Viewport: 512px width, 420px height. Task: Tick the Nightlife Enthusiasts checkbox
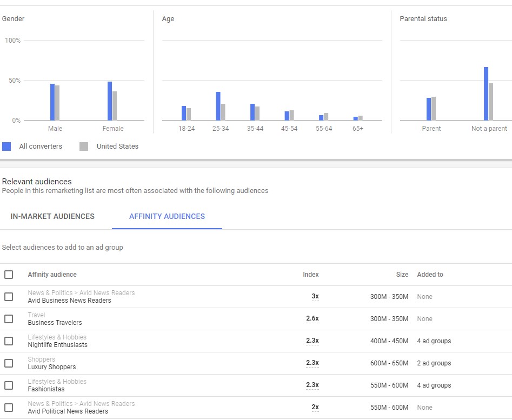[9, 341]
